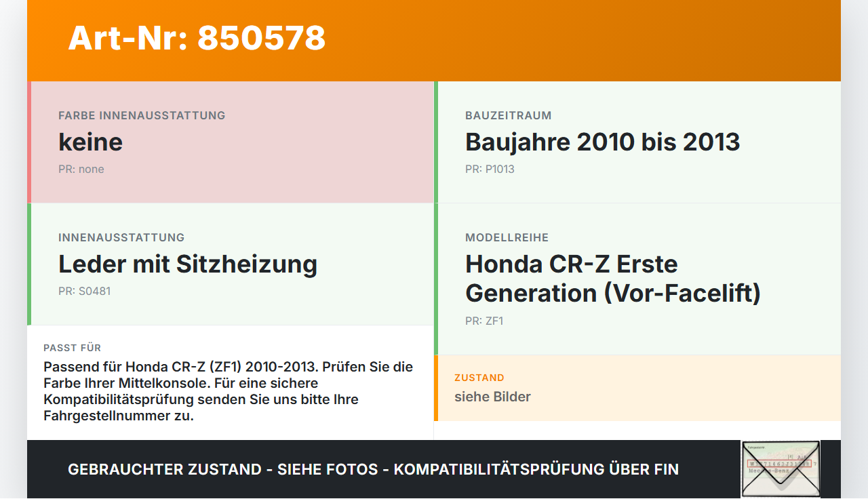Image resolution: width=868 pixels, height=499 pixels.
Task: Click 'Baujahre 2010 bis 2013' value
Action: [x=602, y=142]
